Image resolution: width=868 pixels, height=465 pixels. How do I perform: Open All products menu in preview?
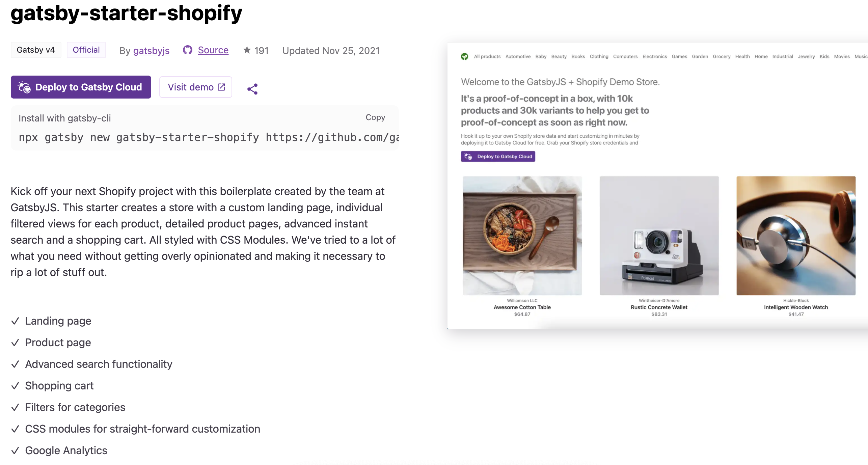[x=487, y=56]
